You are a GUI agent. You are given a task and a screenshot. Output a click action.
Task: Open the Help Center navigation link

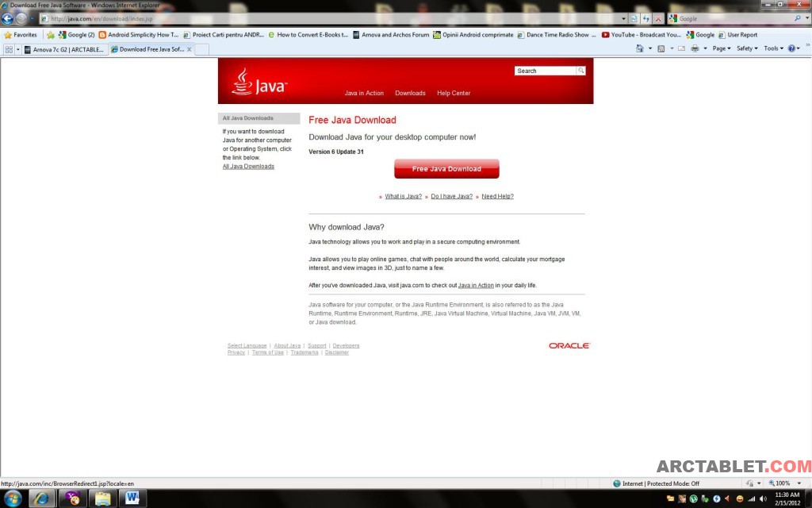coord(454,94)
